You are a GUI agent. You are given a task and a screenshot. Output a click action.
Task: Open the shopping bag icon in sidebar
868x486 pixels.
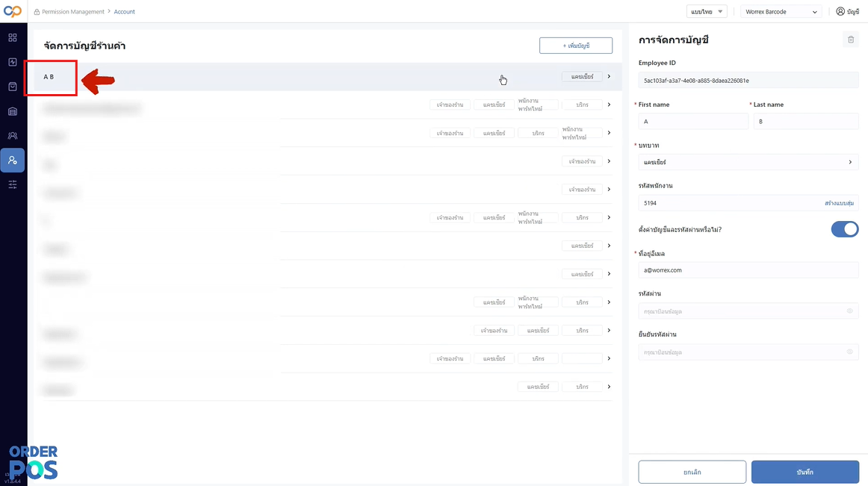click(x=13, y=87)
